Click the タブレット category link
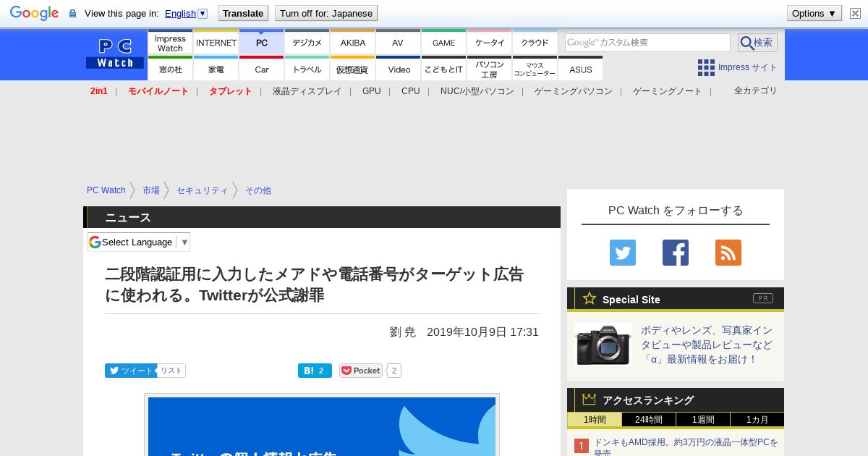Viewport: 868px width, 456px height. pyautogui.click(x=230, y=91)
